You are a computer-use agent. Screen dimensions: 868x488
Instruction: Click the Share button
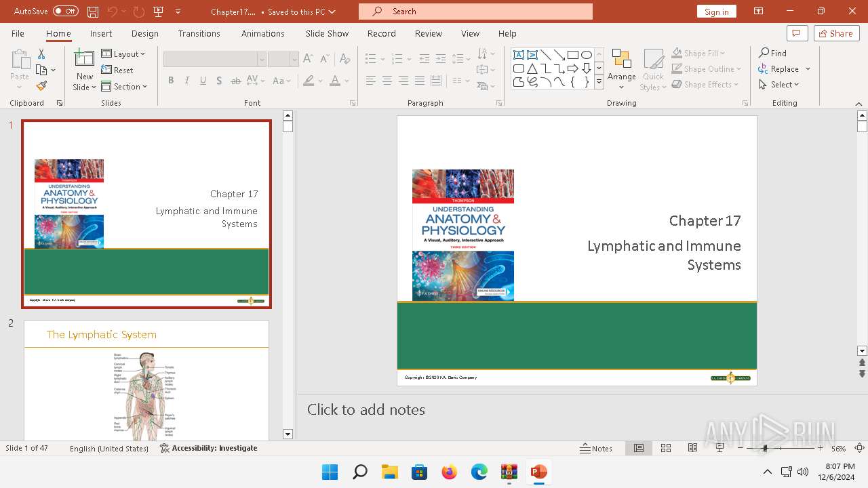point(836,33)
